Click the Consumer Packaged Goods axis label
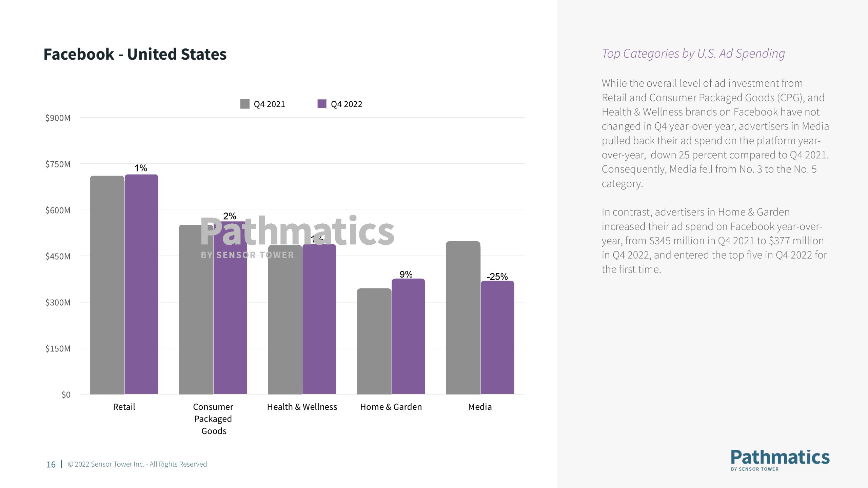The width and height of the screenshot is (868, 488). 213,419
